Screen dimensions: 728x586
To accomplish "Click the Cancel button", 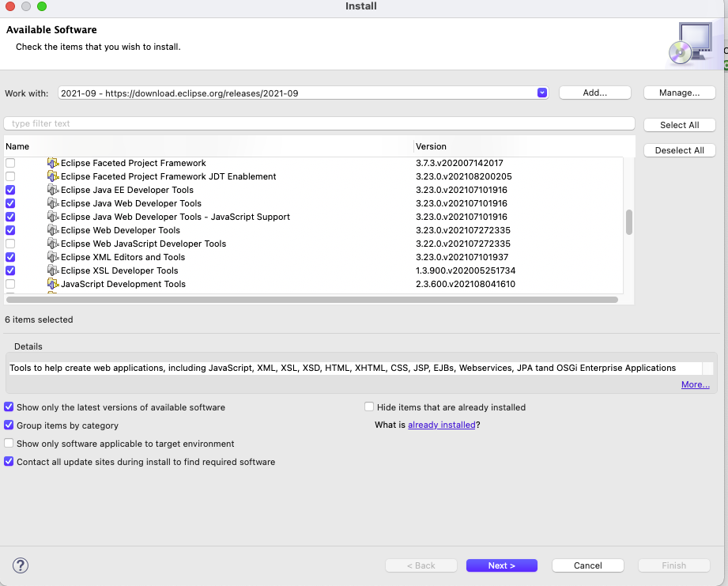I will (588, 565).
